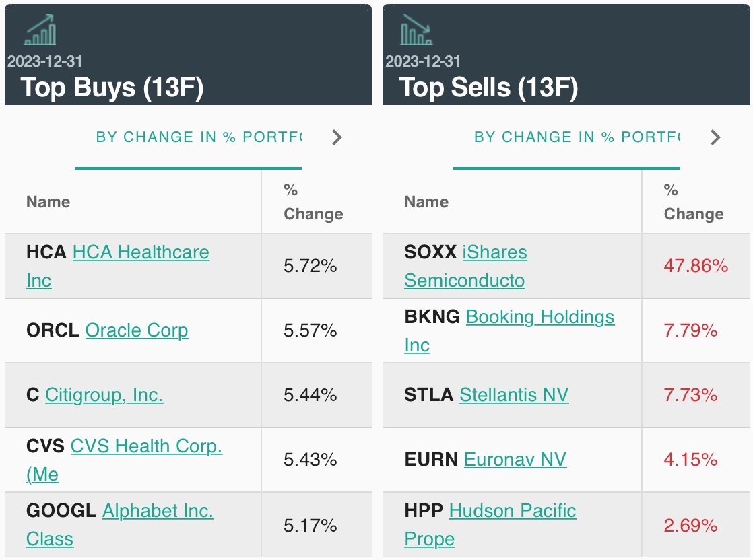The image size is (753, 560).
Task: Click the Name column header in Top Buys
Action: 48,202
